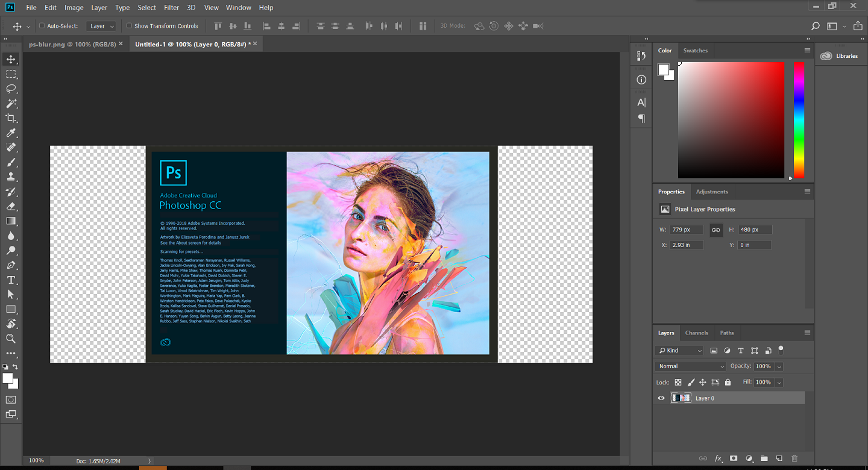Toggle Quick Mask mode icon
The image size is (868, 470).
[11, 399]
